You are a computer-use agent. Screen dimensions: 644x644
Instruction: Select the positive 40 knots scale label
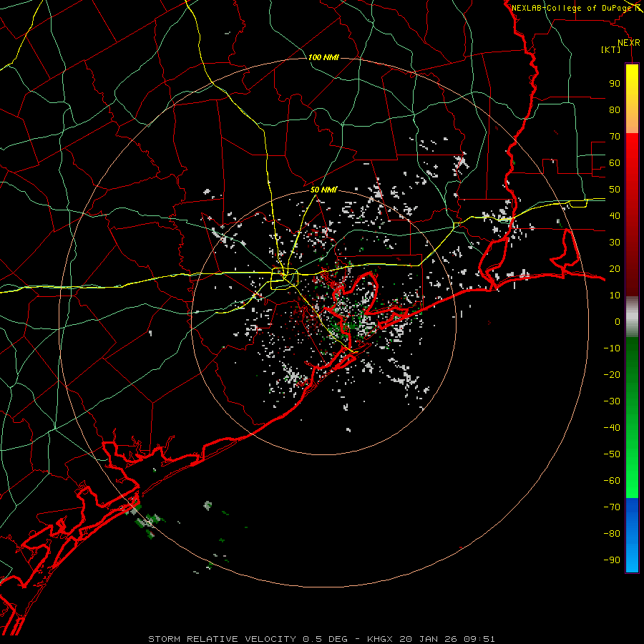[x=615, y=215]
